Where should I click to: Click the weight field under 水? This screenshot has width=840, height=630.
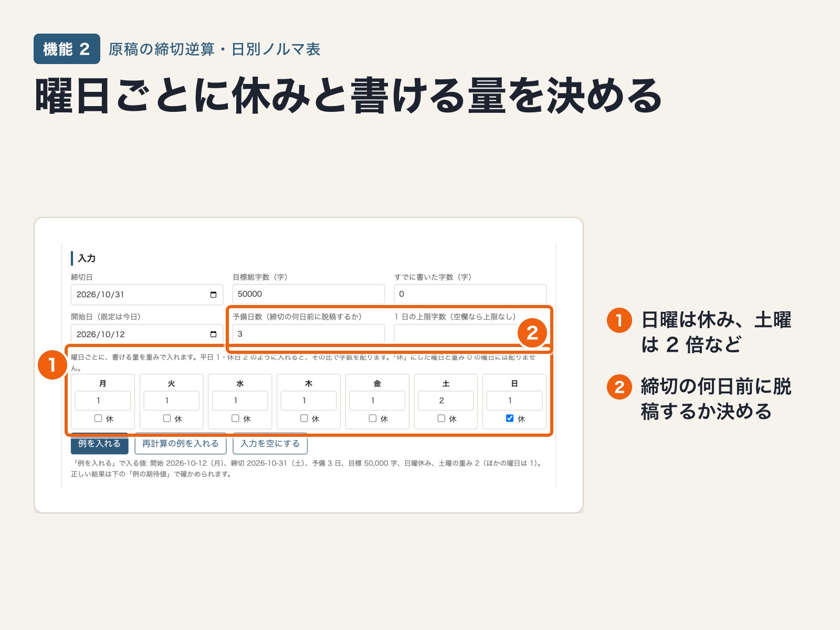(x=240, y=401)
